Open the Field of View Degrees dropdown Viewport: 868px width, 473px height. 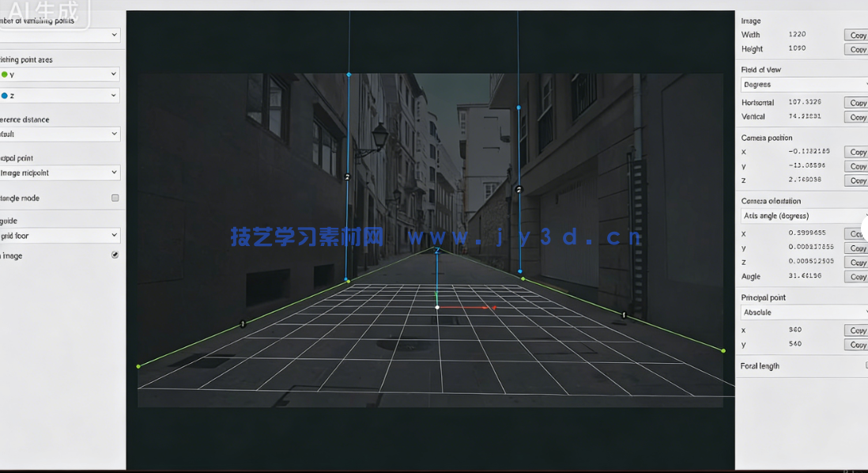(798, 84)
